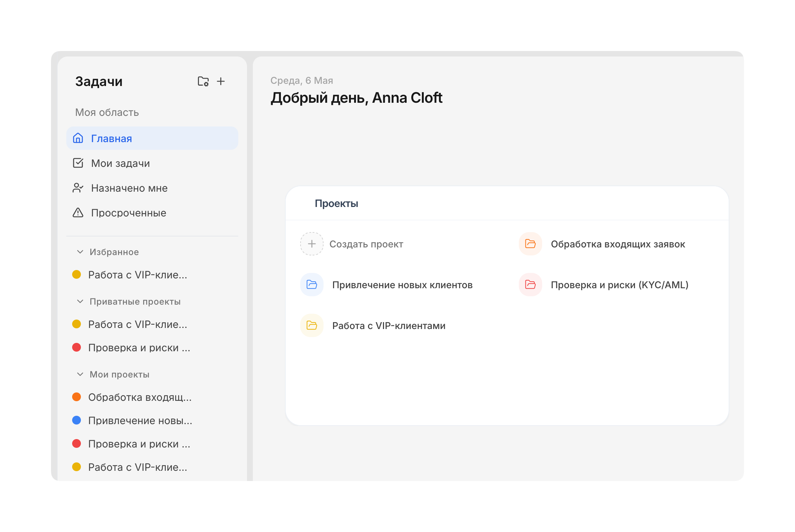Click orange dot beside Обработка входящ...

coord(77,397)
